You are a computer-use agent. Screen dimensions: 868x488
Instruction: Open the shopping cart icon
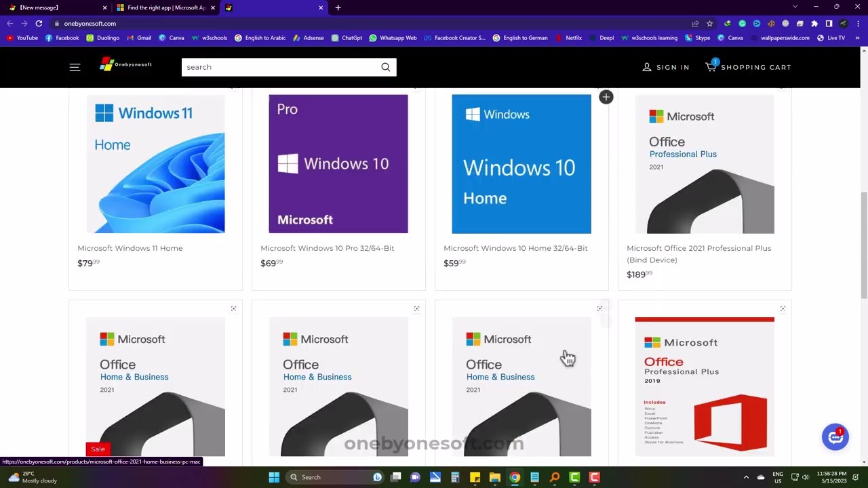coord(711,66)
